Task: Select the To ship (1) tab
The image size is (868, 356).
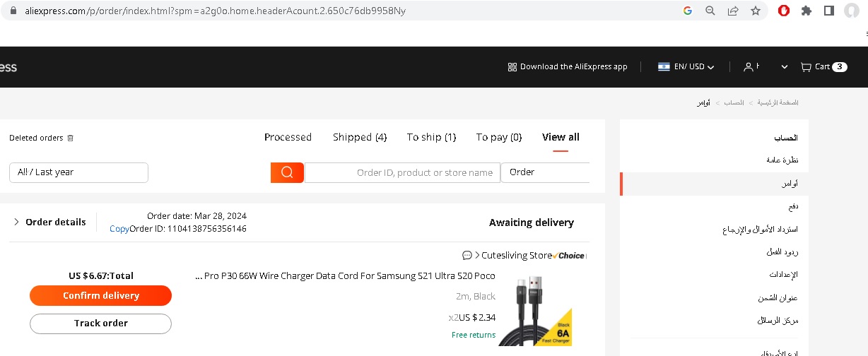Action: (431, 137)
